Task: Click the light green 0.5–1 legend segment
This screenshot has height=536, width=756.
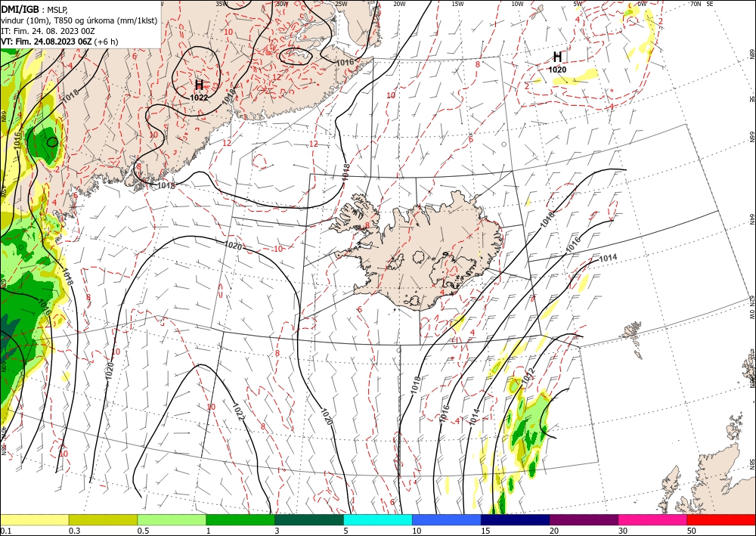Action: [x=172, y=519]
